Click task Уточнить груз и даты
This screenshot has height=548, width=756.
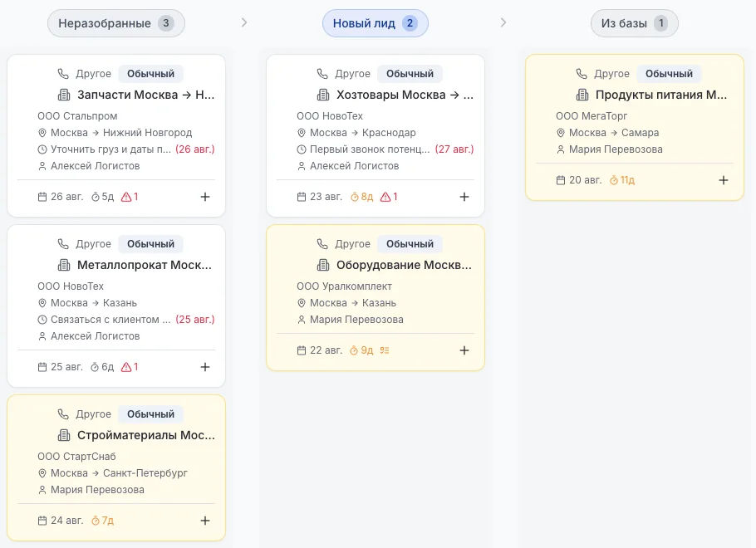[110, 149]
